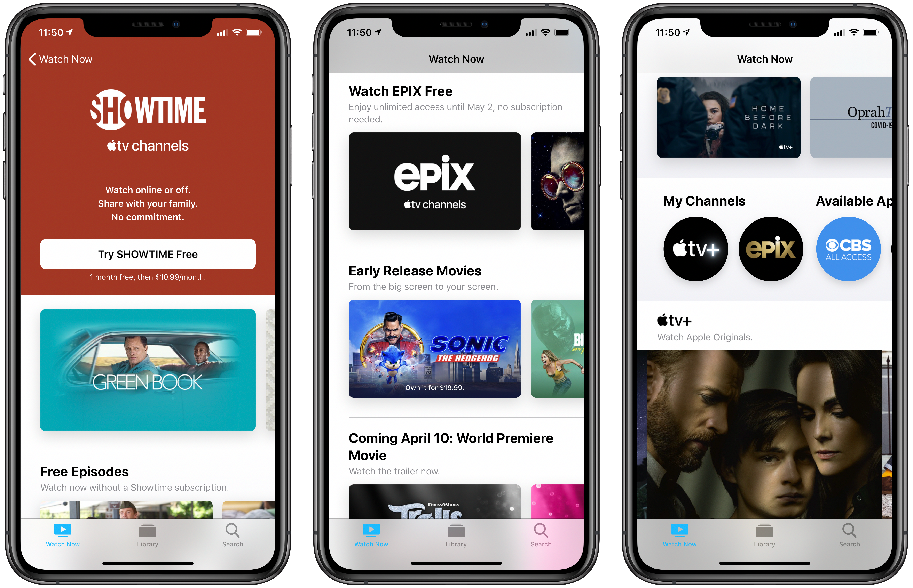Toggle Apple TV+ subscription visibility
This screenshot has width=913, height=588.
click(697, 249)
